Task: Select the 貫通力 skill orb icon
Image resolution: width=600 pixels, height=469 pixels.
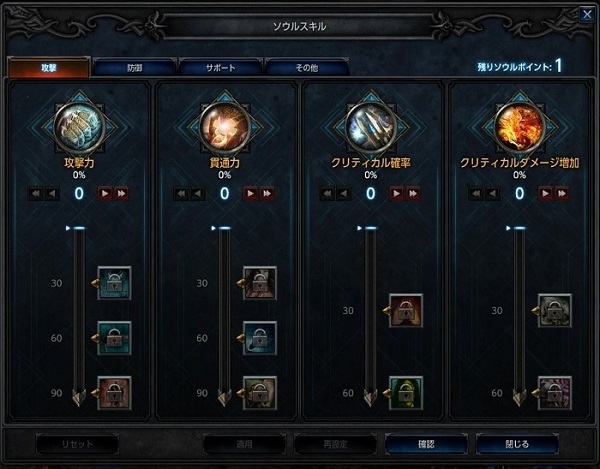Action: pyautogui.click(x=225, y=127)
